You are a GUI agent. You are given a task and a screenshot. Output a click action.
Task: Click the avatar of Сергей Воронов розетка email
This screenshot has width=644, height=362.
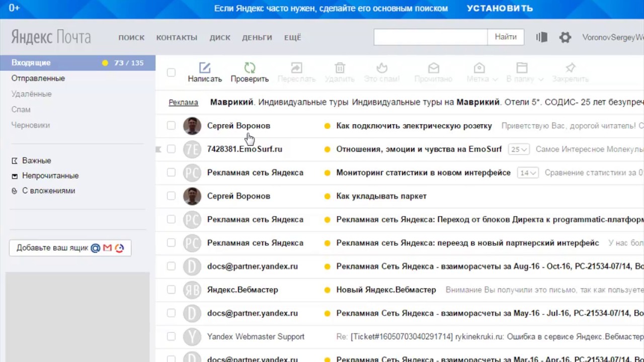click(192, 126)
